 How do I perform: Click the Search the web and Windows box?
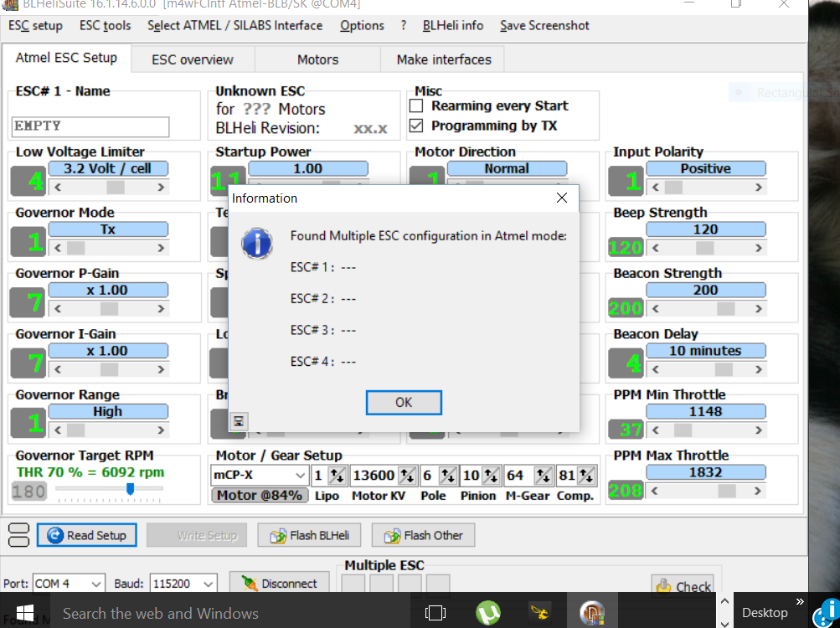click(x=230, y=612)
